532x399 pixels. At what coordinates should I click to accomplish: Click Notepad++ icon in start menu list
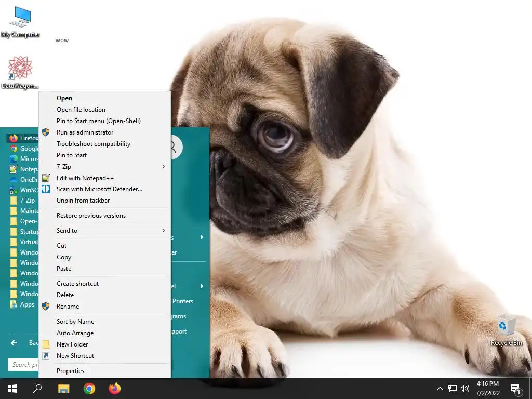(14, 169)
